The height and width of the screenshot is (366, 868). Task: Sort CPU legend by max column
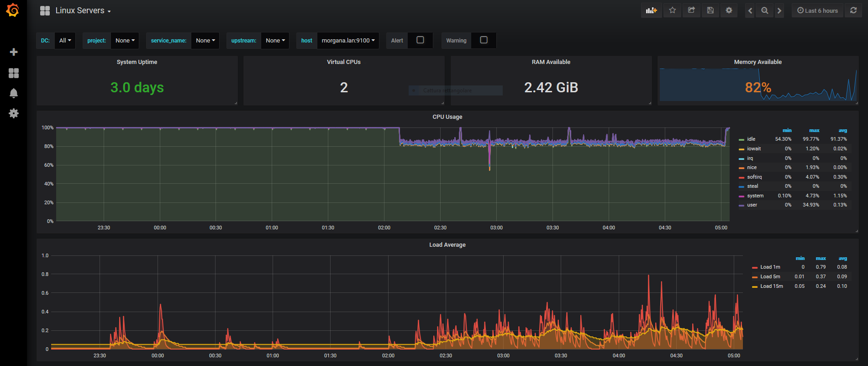[814, 130]
